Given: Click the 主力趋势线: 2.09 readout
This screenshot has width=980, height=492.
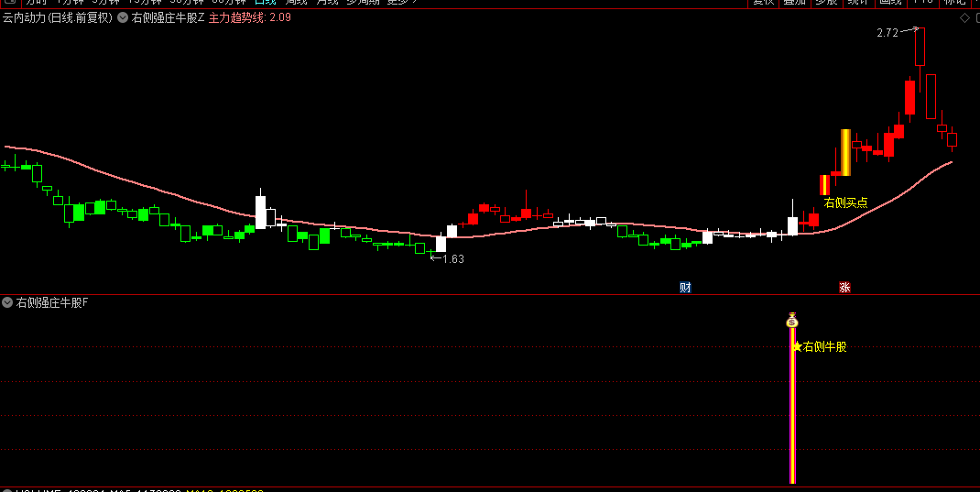Looking at the screenshot, I should tap(249, 18).
